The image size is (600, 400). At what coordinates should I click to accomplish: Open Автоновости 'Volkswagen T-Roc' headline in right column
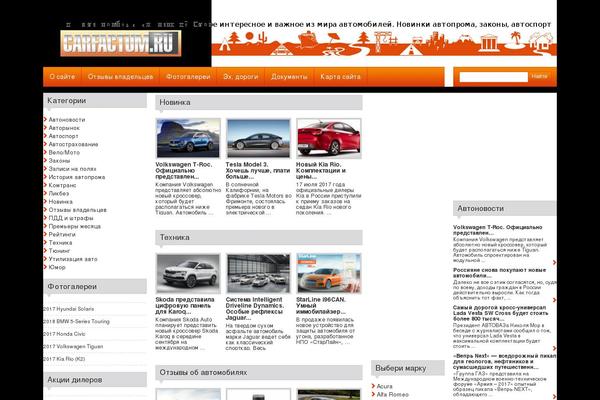(x=497, y=230)
